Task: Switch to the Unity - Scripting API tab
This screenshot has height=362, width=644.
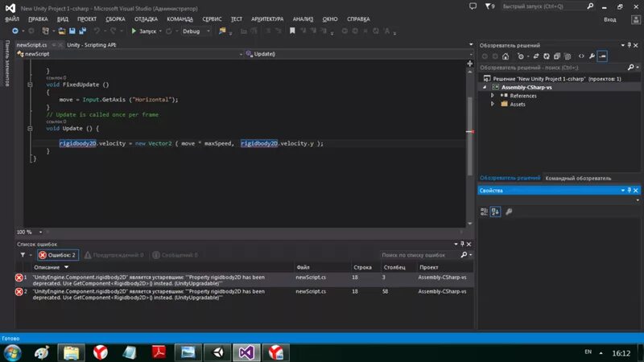Action: click(x=91, y=45)
